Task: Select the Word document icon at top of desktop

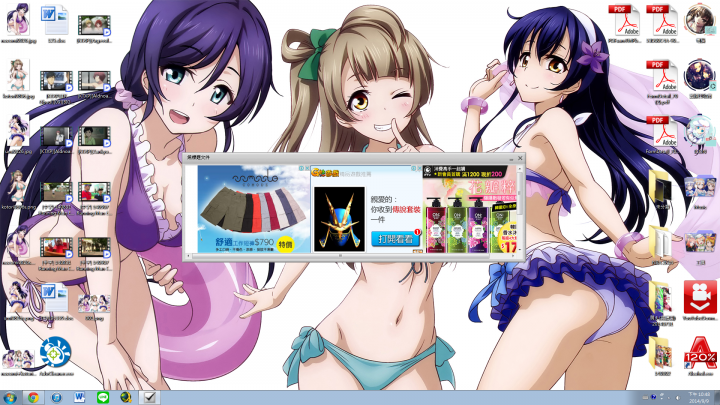Action: pos(56,24)
